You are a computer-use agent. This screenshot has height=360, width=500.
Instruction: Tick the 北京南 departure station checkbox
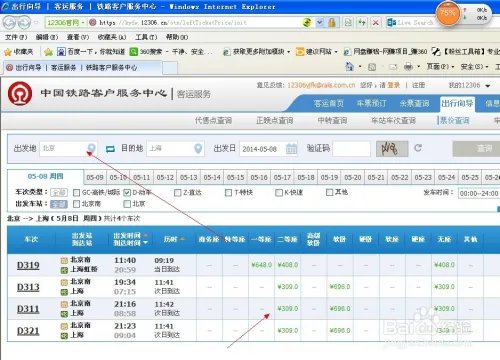coord(77,204)
